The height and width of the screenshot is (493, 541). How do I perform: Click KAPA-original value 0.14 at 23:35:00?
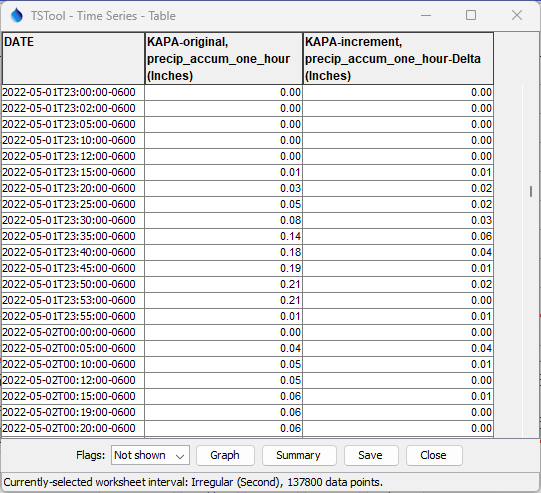click(x=224, y=236)
